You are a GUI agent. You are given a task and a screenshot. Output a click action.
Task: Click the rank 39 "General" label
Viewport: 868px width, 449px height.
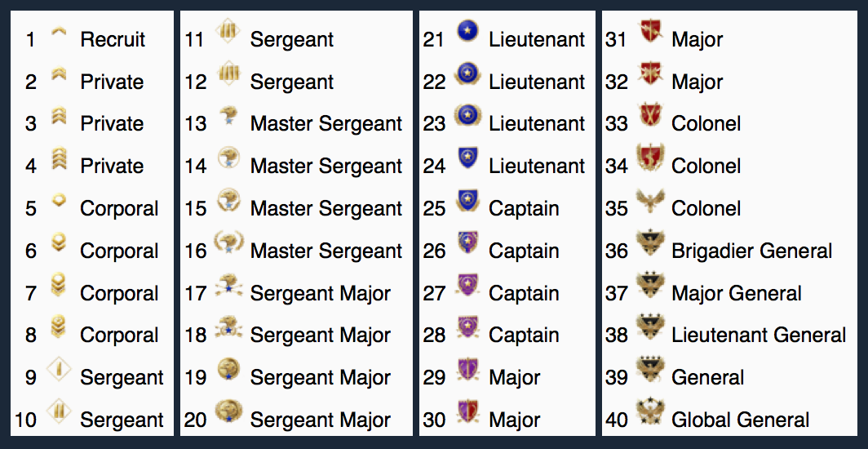[x=707, y=378]
